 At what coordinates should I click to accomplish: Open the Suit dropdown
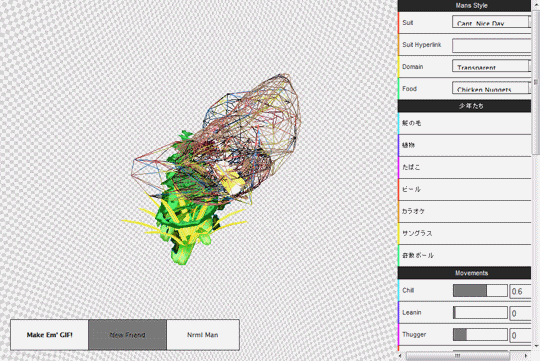[491, 22]
